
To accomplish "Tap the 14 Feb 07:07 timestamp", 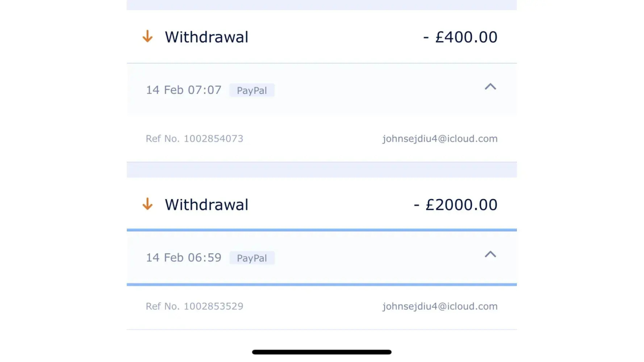I will coord(183,90).
